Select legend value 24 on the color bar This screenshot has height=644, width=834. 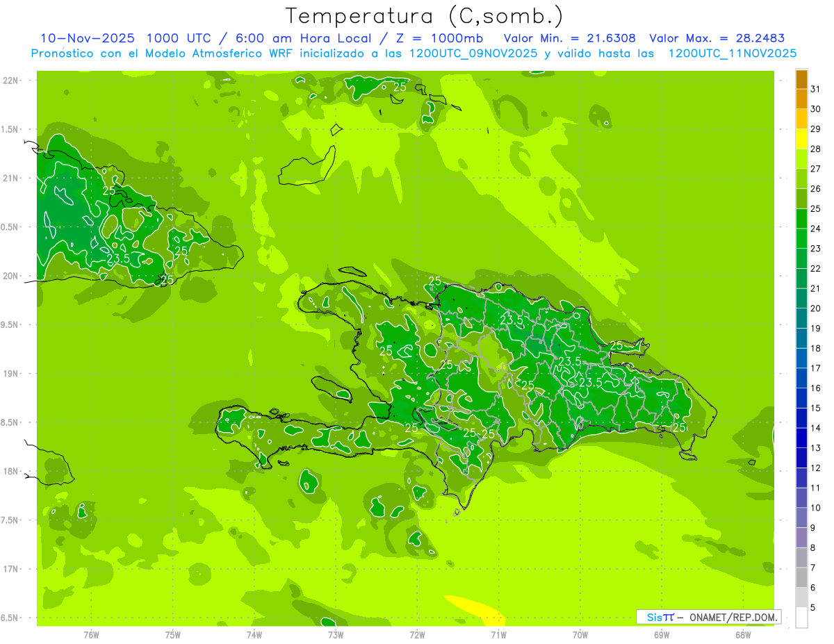click(816, 229)
